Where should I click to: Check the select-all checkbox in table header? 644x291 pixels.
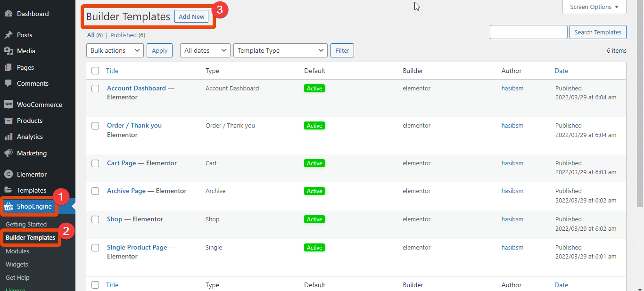pos(95,71)
